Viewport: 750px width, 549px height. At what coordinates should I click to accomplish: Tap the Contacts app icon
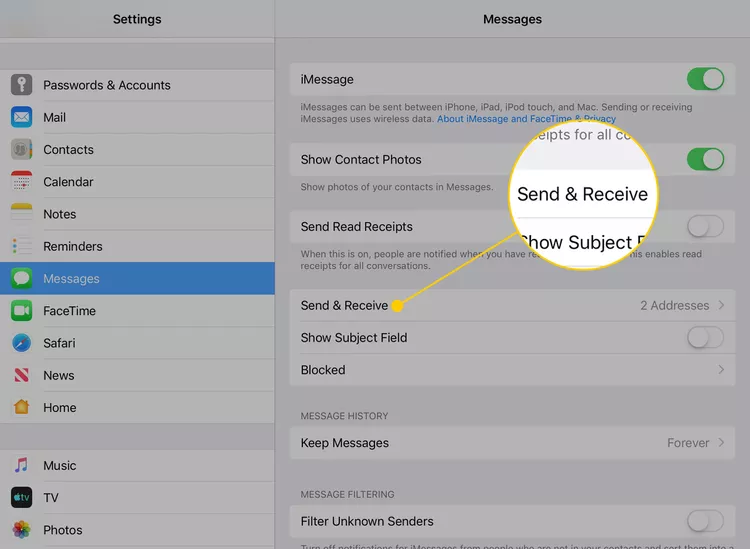(x=22, y=150)
